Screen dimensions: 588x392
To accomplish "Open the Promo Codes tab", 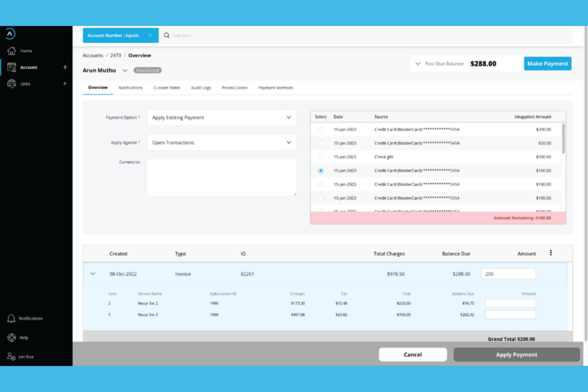I will pyautogui.click(x=235, y=88).
